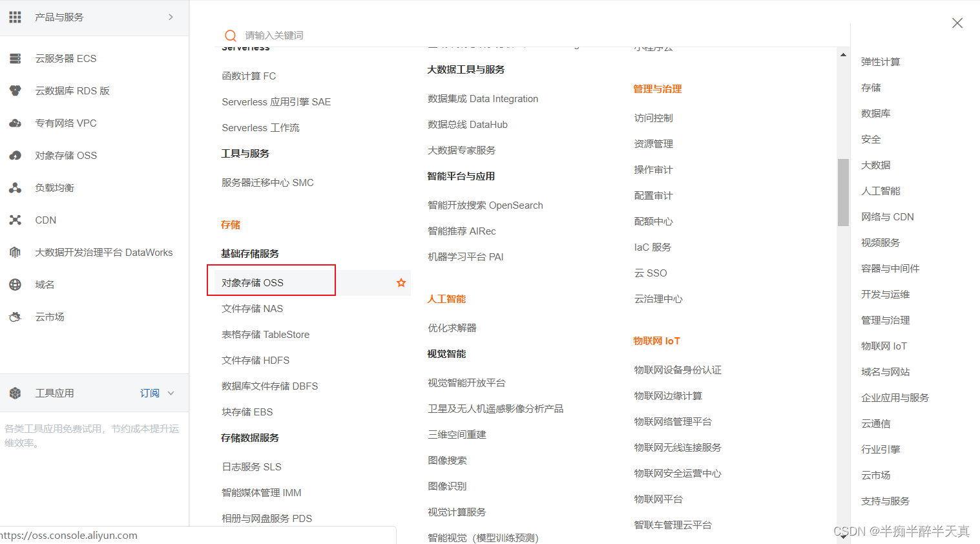The height and width of the screenshot is (544, 980).
Task: Open 视觉智能开放平台
Action: [466, 382]
